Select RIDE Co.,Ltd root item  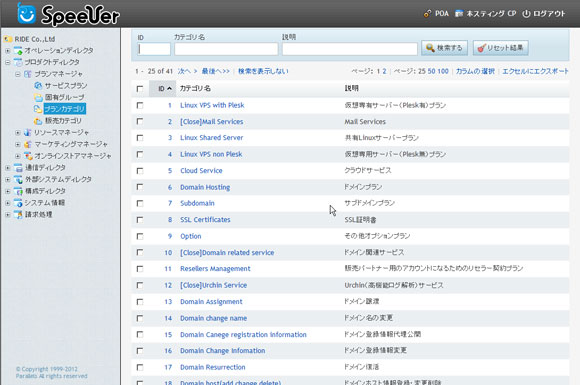click(x=35, y=39)
